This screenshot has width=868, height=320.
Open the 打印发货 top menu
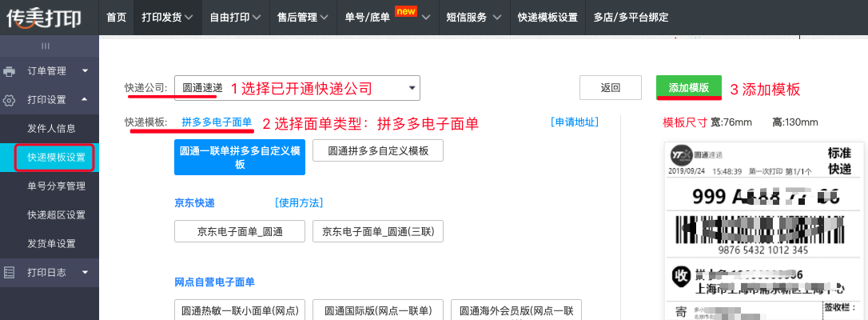167,18
